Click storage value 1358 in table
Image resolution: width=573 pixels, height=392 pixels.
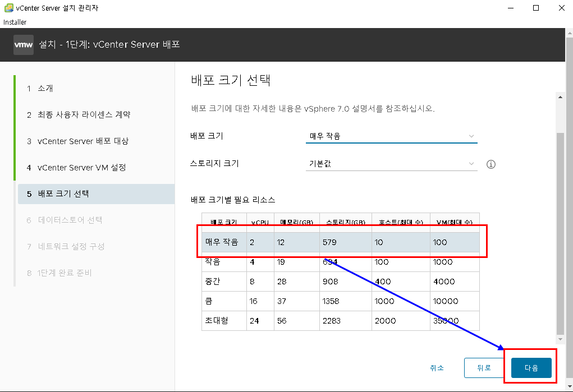[x=331, y=301]
